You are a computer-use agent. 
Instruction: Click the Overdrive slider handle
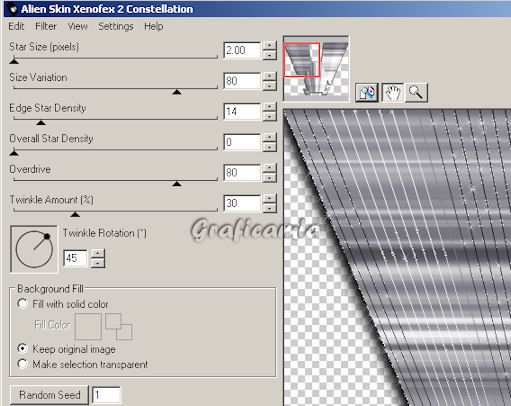177,184
